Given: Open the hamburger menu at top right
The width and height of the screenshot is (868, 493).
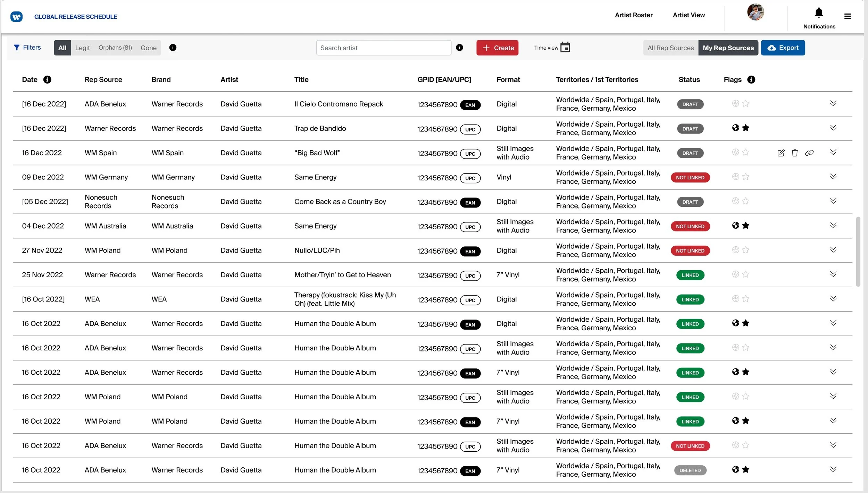Looking at the screenshot, I should [x=848, y=16].
